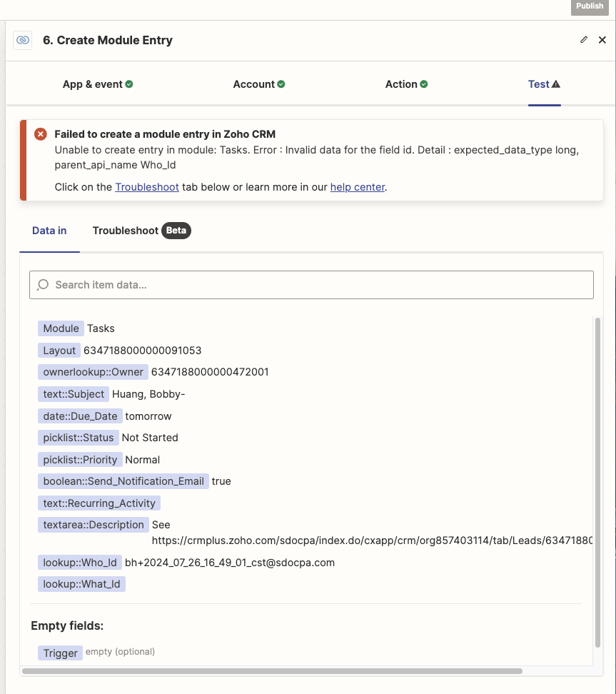Click the Trigger empty field label
The image size is (616, 694).
click(x=60, y=653)
